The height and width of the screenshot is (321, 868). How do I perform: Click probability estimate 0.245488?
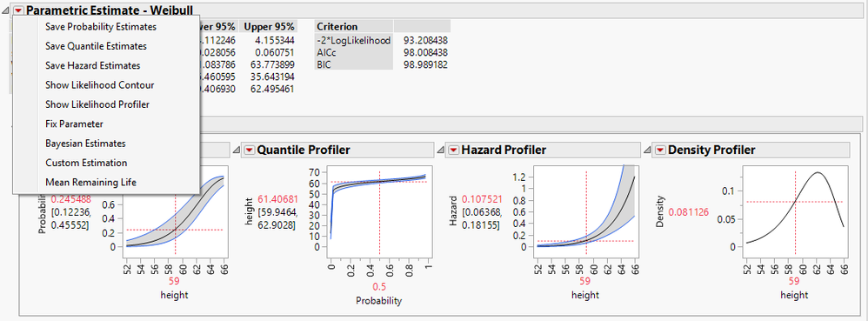click(x=70, y=198)
